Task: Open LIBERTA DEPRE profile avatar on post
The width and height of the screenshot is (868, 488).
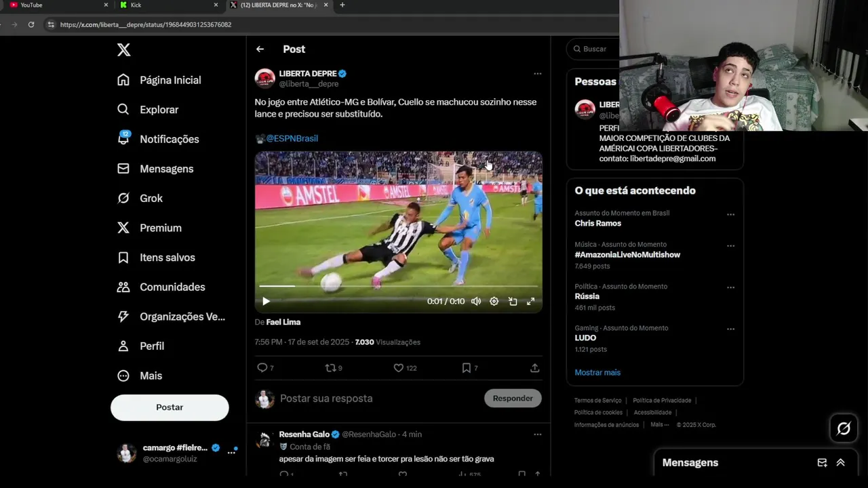Action: (264, 79)
